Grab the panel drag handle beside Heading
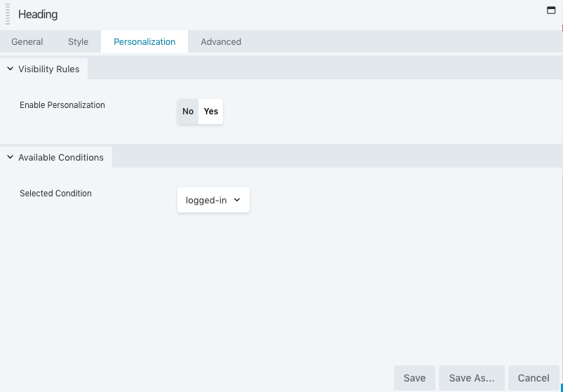The width and height of the screenshot is (563, 392). coord(8,14)
